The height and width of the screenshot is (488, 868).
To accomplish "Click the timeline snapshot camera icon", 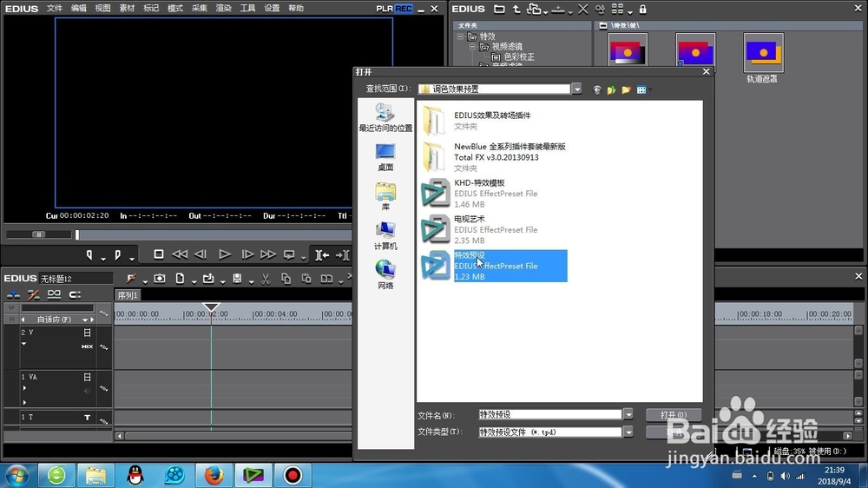I will coord(160,278).
